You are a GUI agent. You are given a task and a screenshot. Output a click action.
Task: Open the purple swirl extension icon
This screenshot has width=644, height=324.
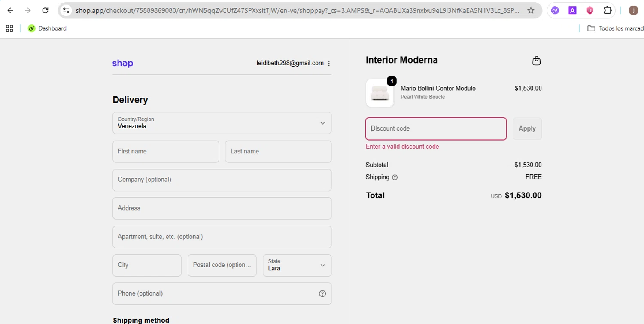coord(555,10)
